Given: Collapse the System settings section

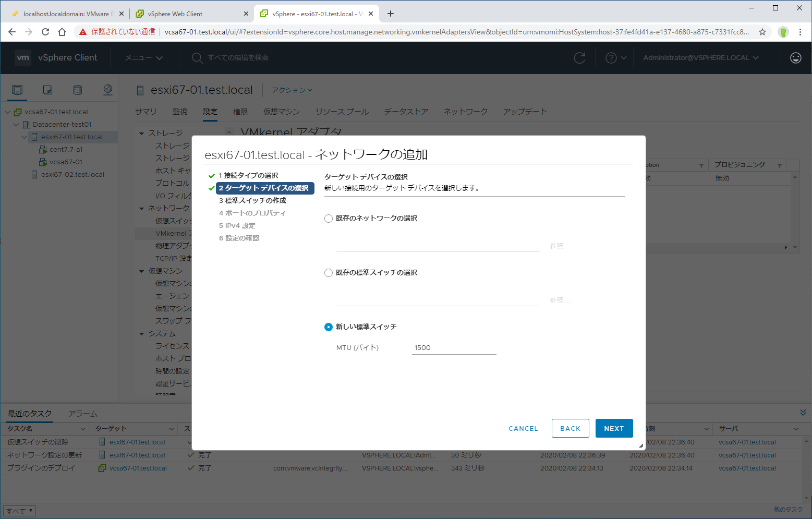Looking at the screenshot, I should pyautogui.click(x=141, y=334).
